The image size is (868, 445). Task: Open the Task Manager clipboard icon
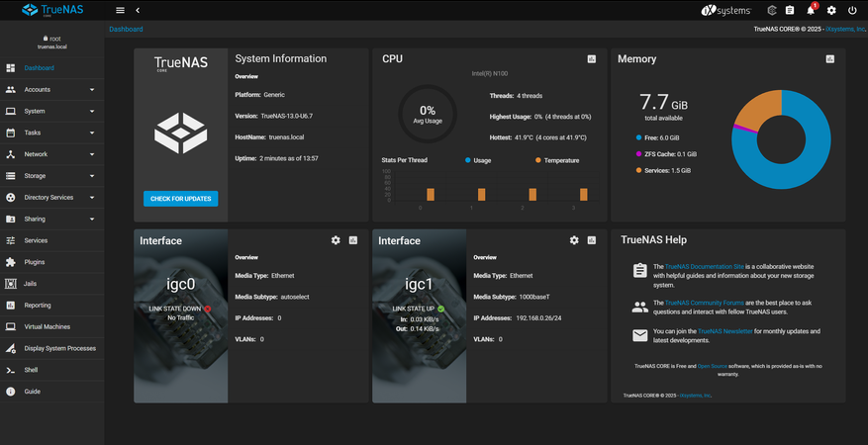(790, 10)
